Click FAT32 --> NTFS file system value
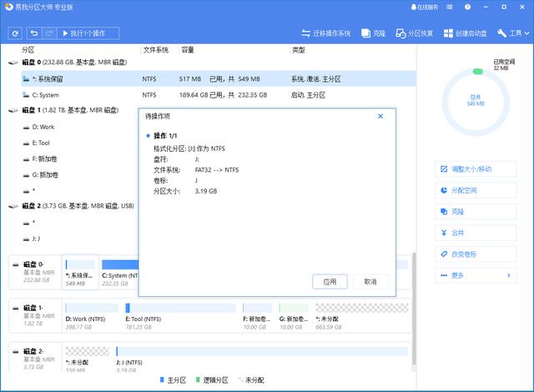Viewport: 534px width, 392px height. tap(217, 170)
